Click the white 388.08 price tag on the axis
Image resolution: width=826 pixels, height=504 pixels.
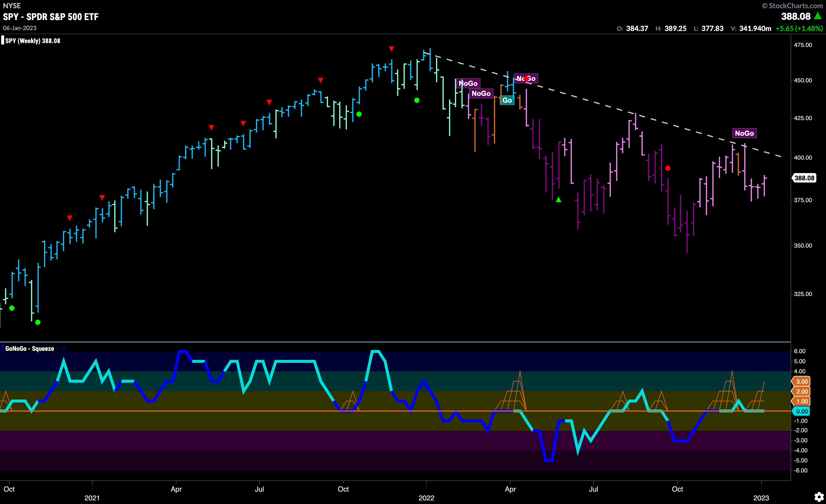804,178
